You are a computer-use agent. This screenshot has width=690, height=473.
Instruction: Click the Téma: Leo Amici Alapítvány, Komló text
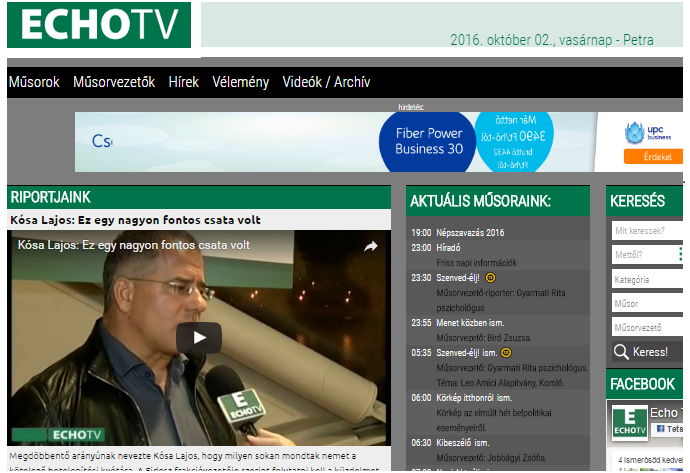500,383
